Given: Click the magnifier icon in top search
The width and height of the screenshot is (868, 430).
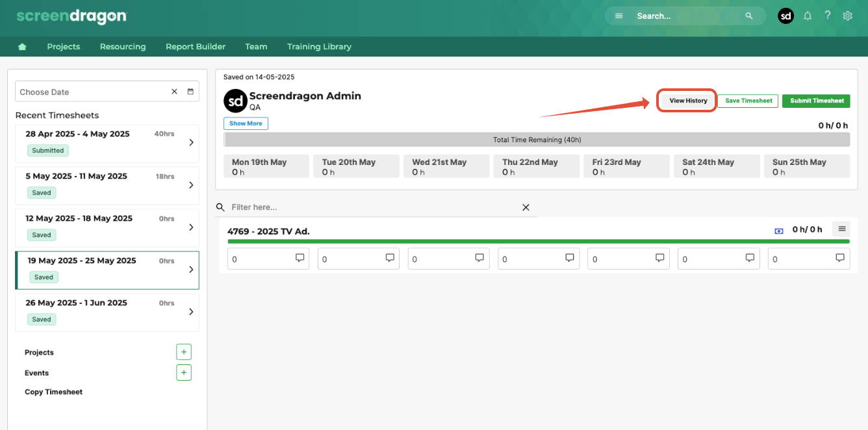Looking at the screenshot, I should [x=749, y=16].
